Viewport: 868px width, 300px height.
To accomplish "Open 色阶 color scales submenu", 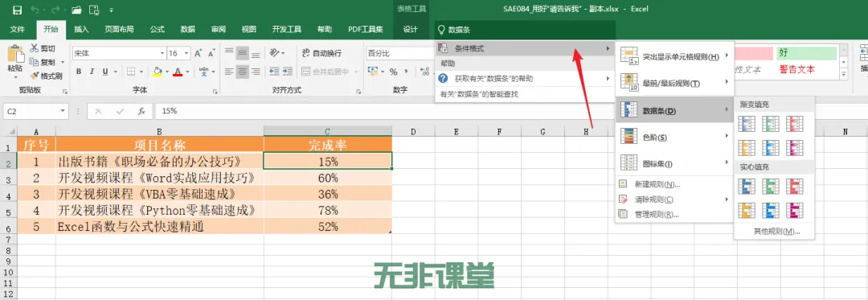I will [674, 136].
